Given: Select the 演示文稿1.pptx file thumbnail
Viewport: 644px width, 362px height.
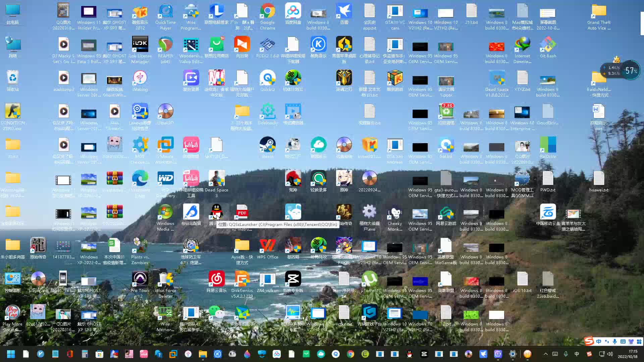Looking at the screenshot, I should point(446,81).
